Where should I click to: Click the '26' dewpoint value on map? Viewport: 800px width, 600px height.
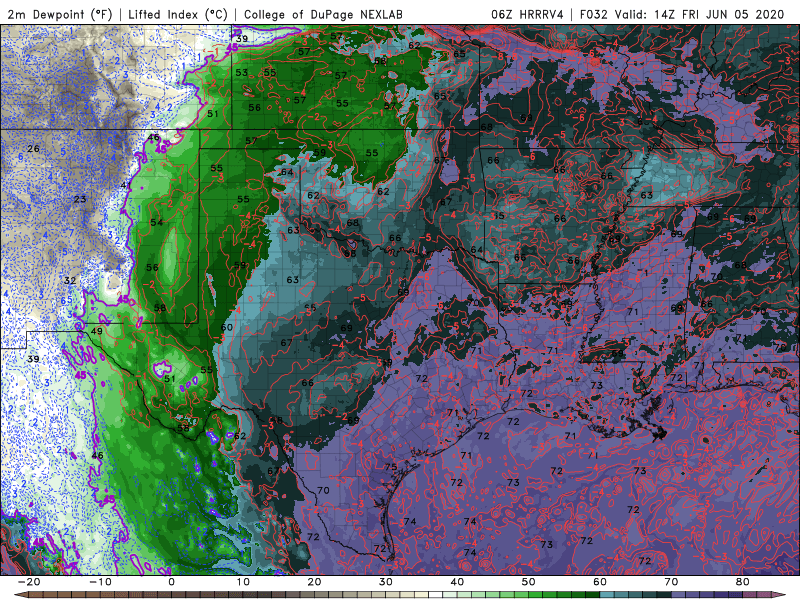(x=33, y=149)
